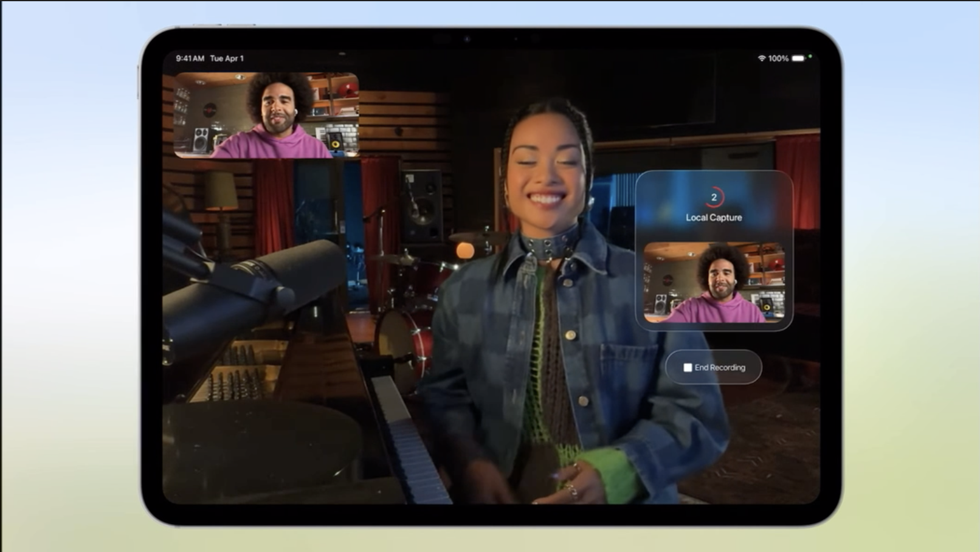Viewport: 980px width, 552px height.
Task: Tap the white stop square icon
Action: (688, 368)
